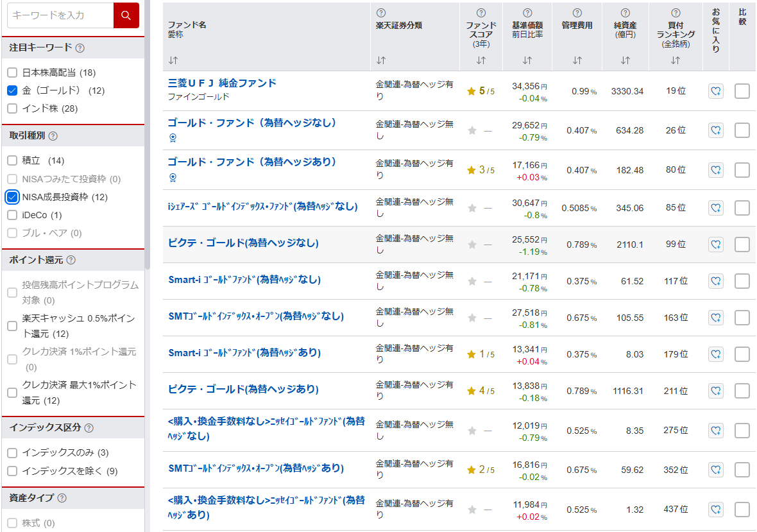Click the 3330.34 net assets value
757x532 pixels.
[x=627, y=91]
